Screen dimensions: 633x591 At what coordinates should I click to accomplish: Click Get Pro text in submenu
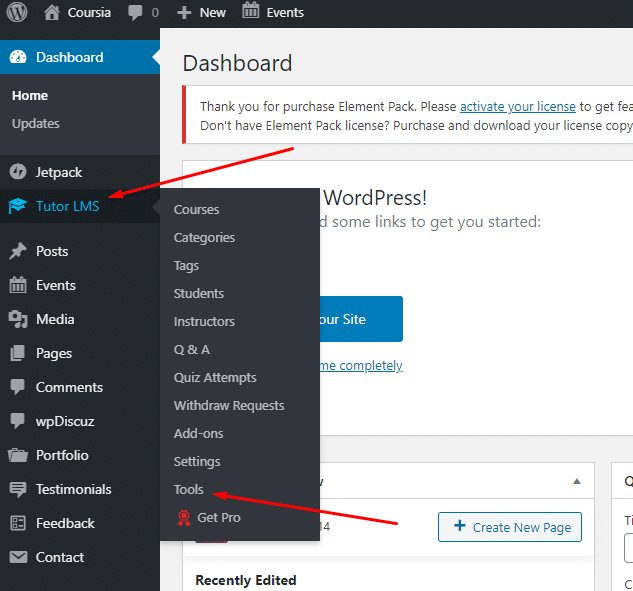click(x=218, y=518)
